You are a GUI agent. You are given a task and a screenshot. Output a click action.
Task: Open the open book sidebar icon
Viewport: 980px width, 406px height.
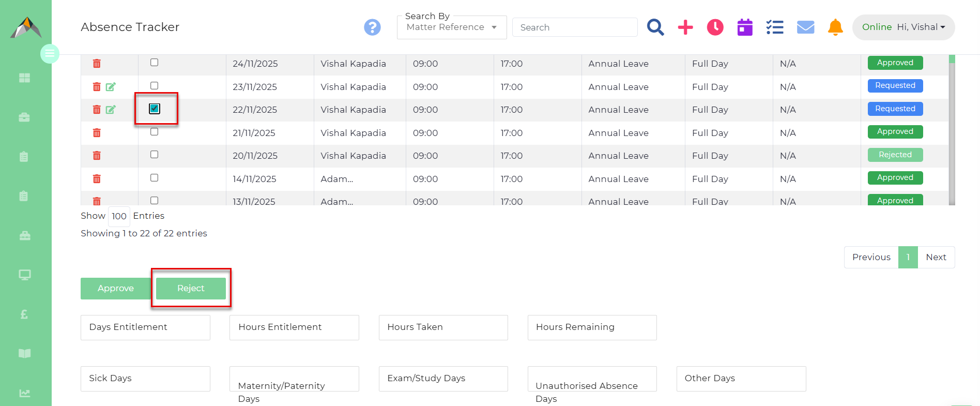24,353
